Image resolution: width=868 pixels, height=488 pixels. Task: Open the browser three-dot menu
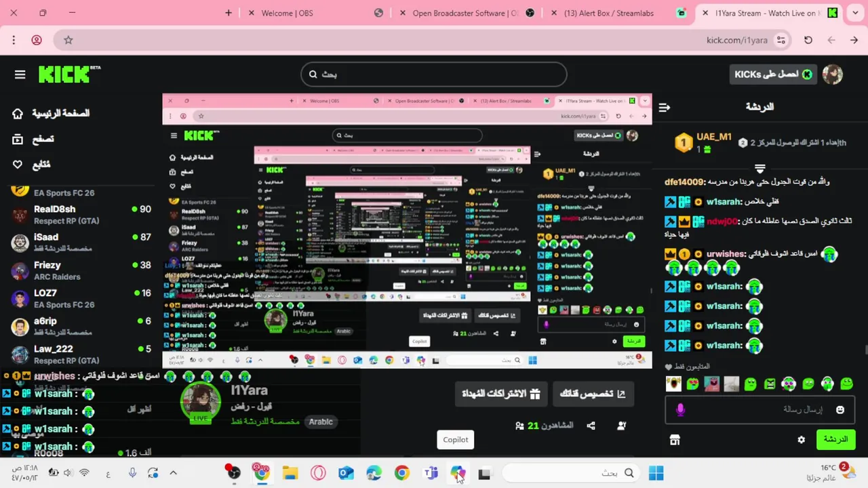coord(14,40)
